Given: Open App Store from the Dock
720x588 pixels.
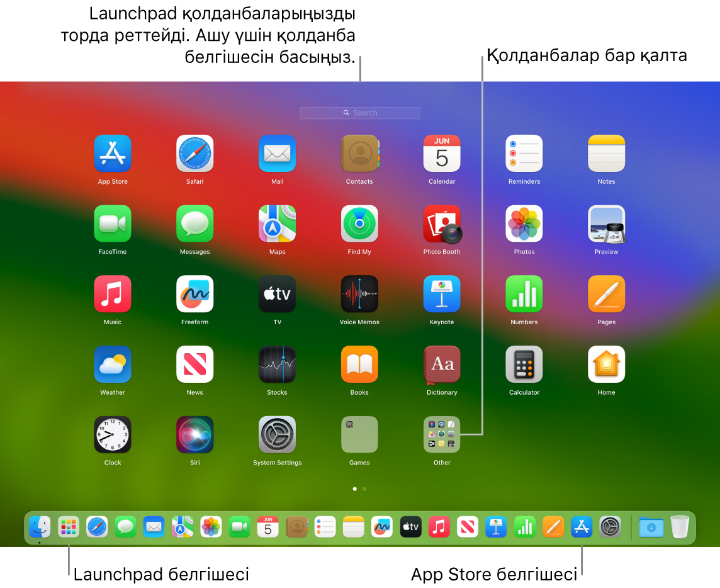Looking at the screenshot, I should [x=582, y=527].
